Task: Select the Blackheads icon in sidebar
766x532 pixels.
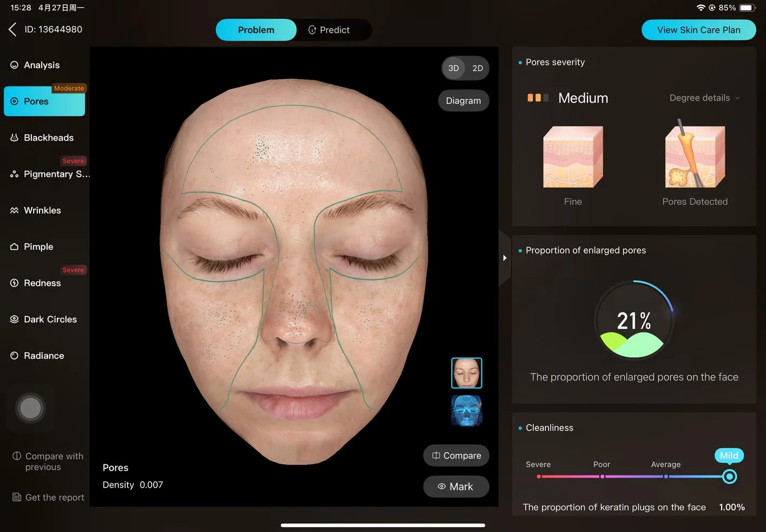Action: pos(15,137)
